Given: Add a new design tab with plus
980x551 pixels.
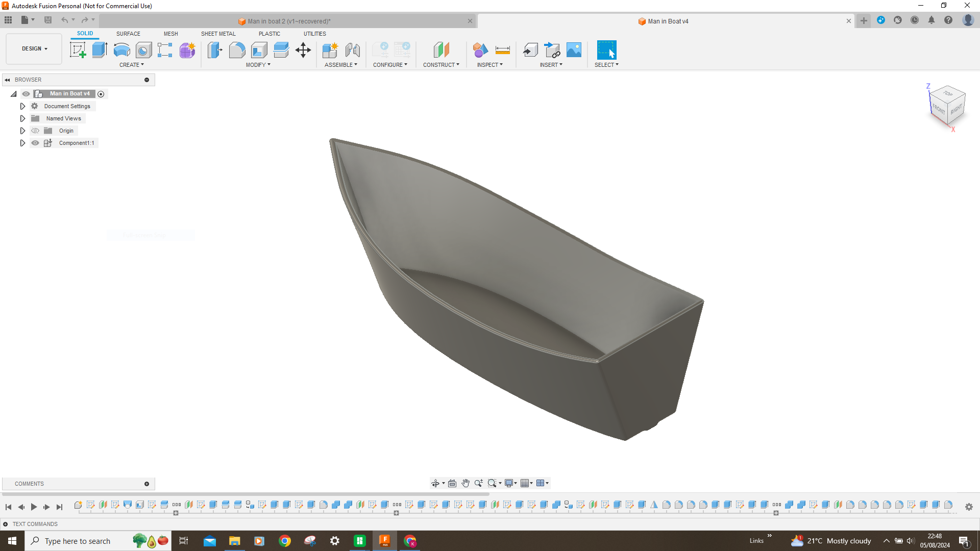Looking at the screenshot, I should tap(864, 21).
